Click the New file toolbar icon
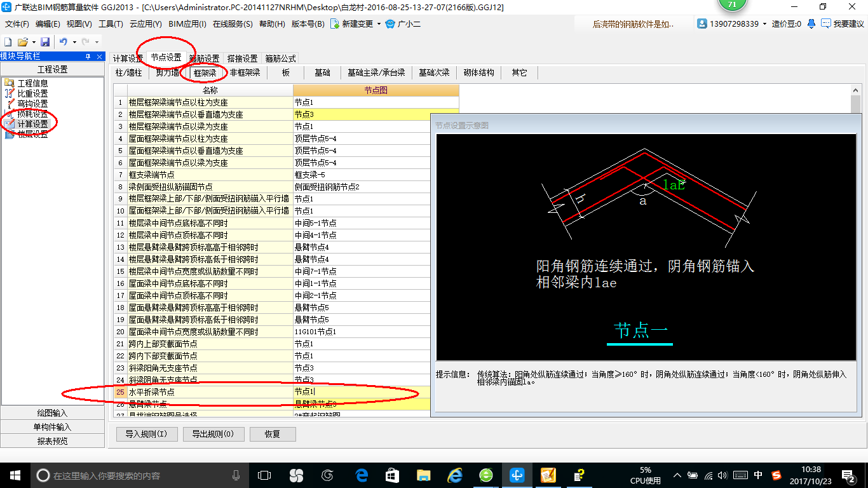The height and width of the screenshot is (488, 868). (x=8, y=42)
